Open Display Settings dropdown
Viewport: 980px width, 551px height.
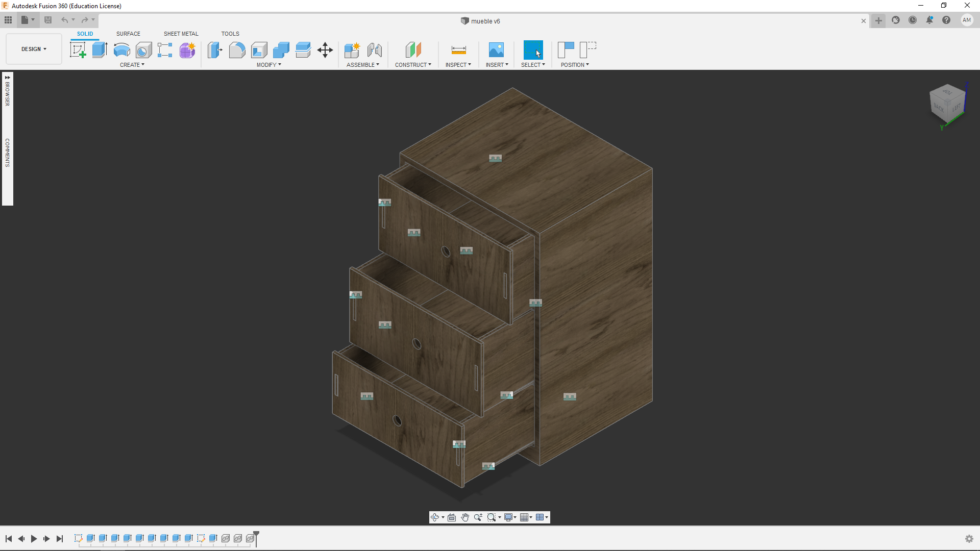point(510,517)
